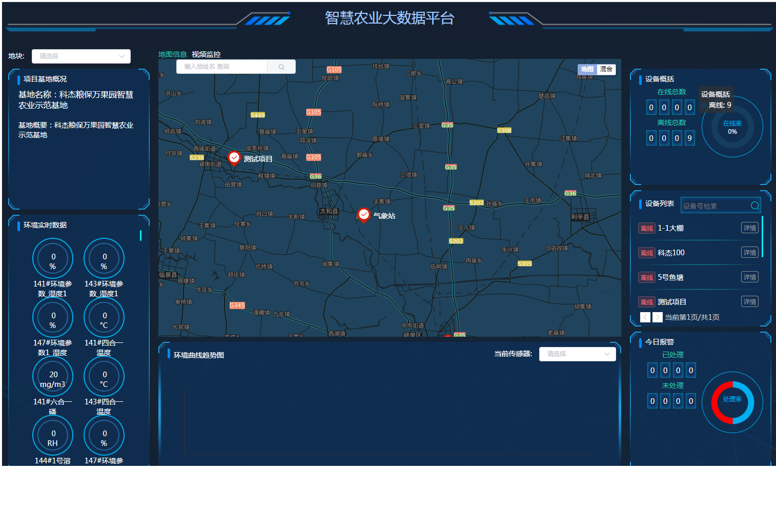Click the 气象站 map location marker
Viewport: 776px width, 532px height.
pos(363,215)
